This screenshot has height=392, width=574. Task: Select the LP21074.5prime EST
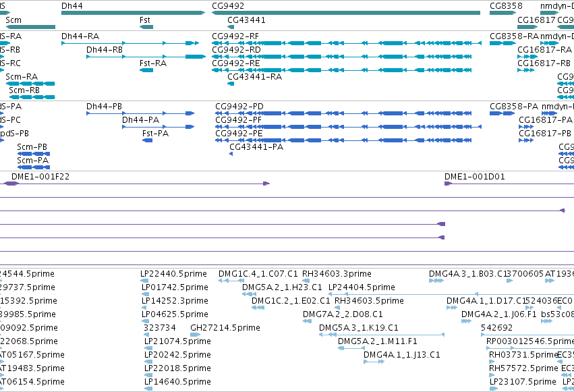click(x=148, y=349)
